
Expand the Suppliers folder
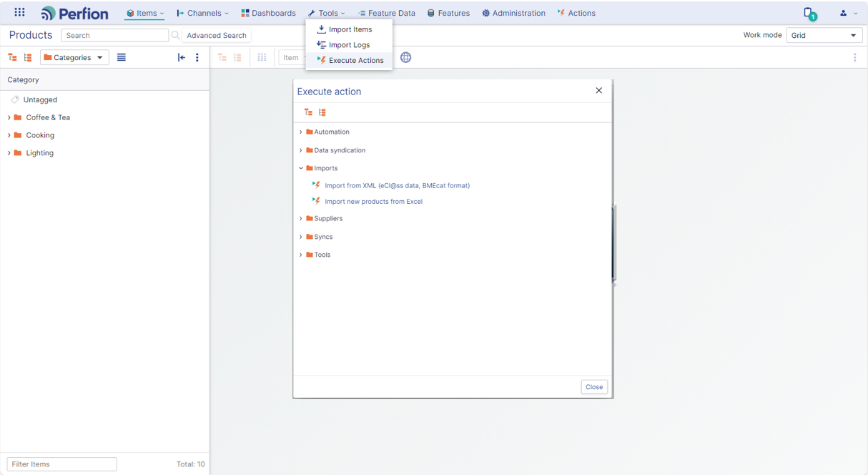click(x=301, y=218)
